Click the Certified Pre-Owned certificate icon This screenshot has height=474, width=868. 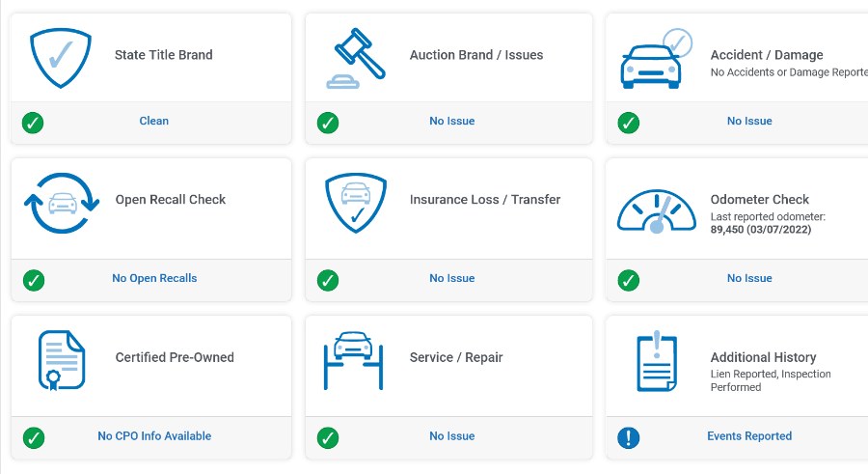pyautogui.click(x=62, y=360)
